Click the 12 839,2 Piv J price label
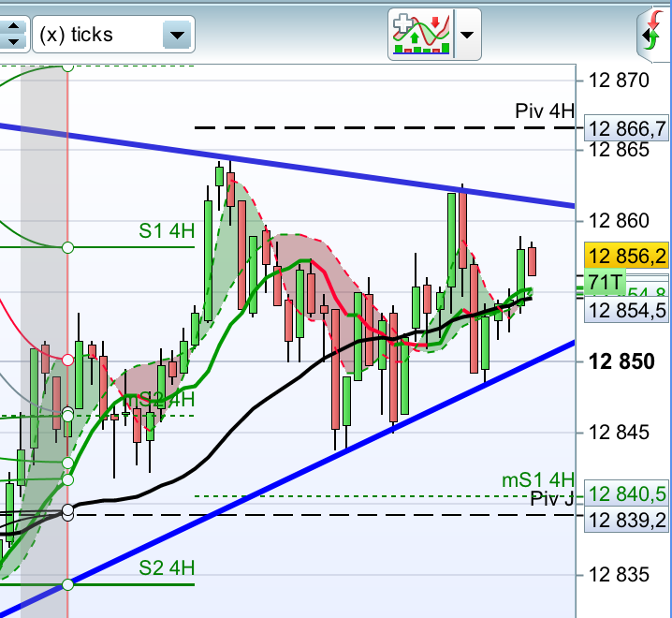This screenshot has width=672, height=618. point(626,521)
